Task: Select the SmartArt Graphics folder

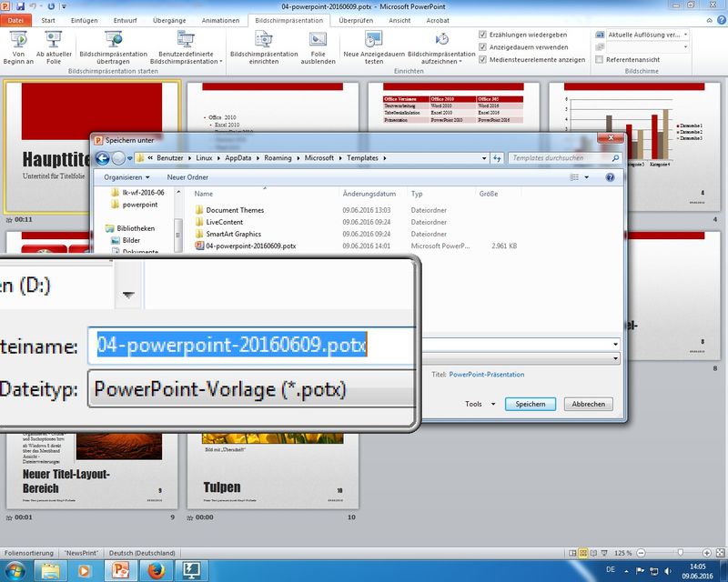Action: click(x=233, y=234)
